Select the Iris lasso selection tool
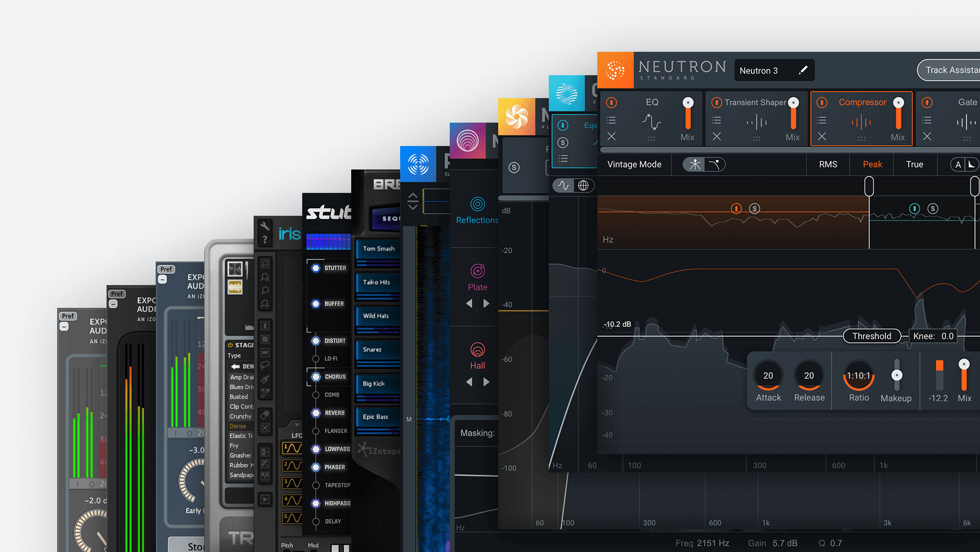The height and width of the screenshot is (552, 980). coord(265,365)
